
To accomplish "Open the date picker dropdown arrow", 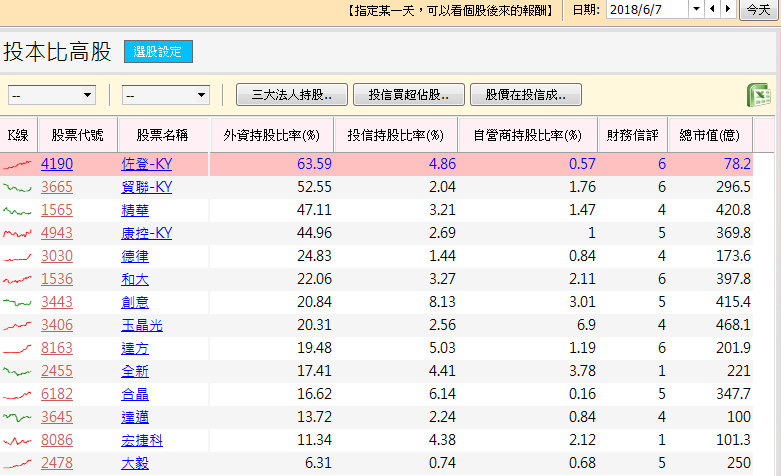I will [695, 9].
